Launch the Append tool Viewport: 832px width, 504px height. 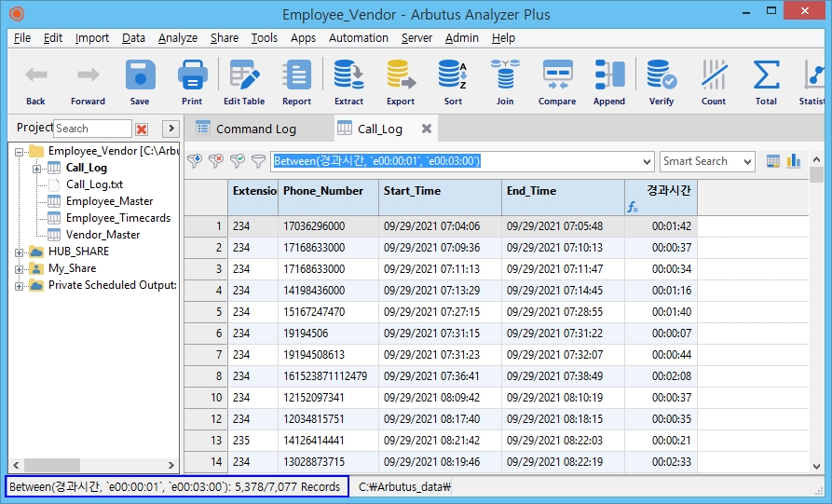(x=609, y=83)
